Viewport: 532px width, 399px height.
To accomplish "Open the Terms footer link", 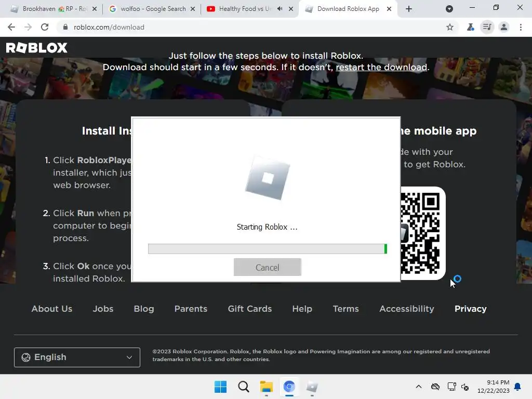I will pyautogui.click(x=345, y=309).
